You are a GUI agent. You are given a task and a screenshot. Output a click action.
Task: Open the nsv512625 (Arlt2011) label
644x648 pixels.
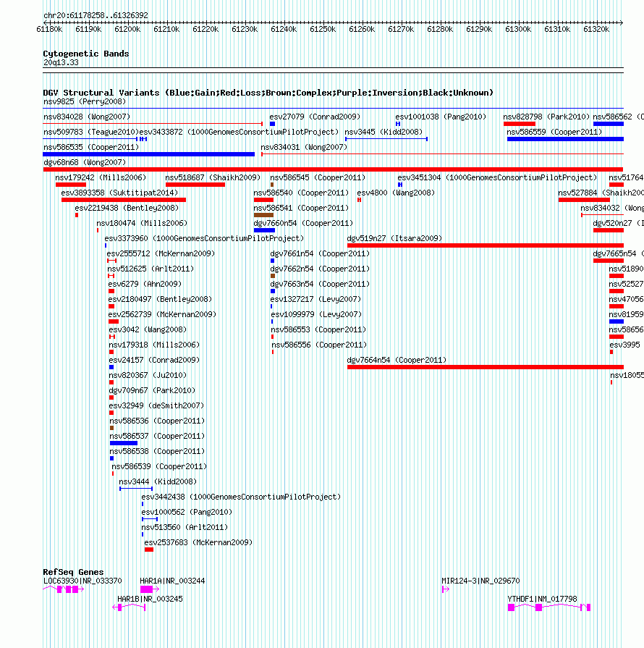(x=151, y=269)
